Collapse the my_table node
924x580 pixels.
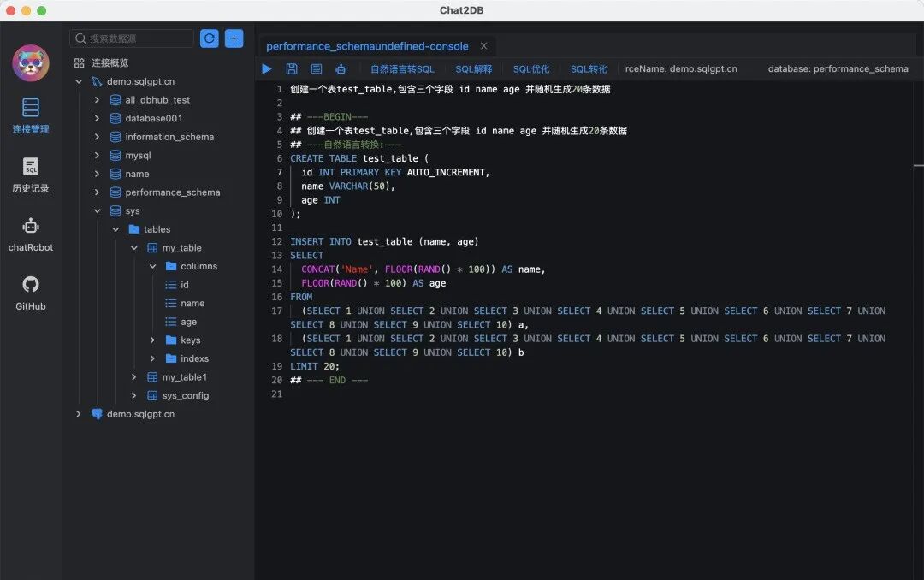pyautogui.click(x=133, y=247)
